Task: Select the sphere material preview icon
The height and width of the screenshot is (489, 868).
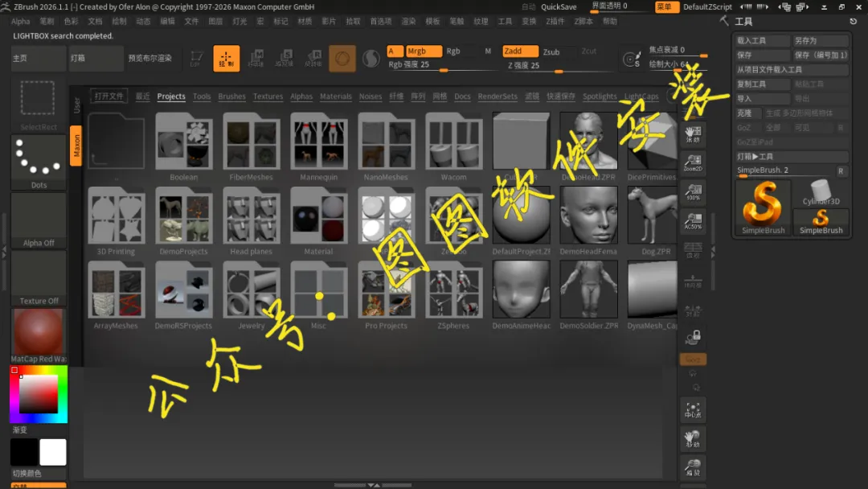Action: point(342,58)
